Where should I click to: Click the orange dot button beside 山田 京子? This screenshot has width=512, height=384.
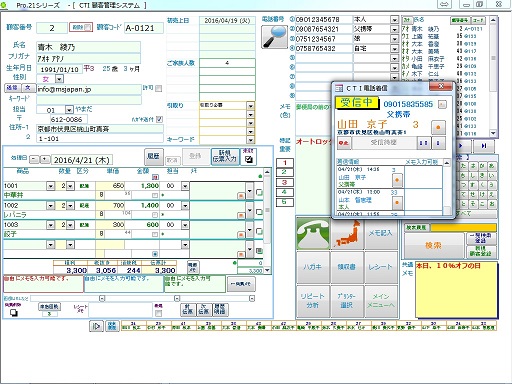[438, 127]
